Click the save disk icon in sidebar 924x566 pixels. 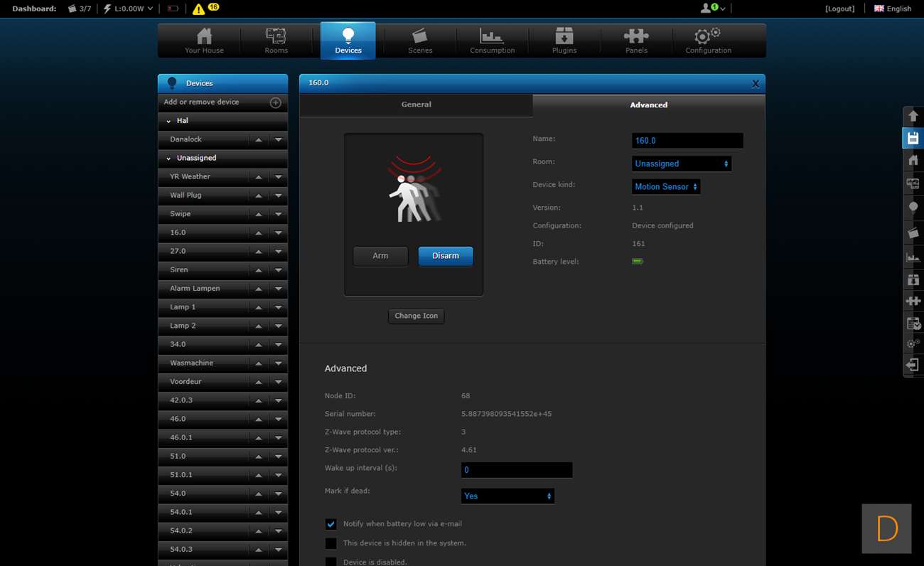click(913, 138)
